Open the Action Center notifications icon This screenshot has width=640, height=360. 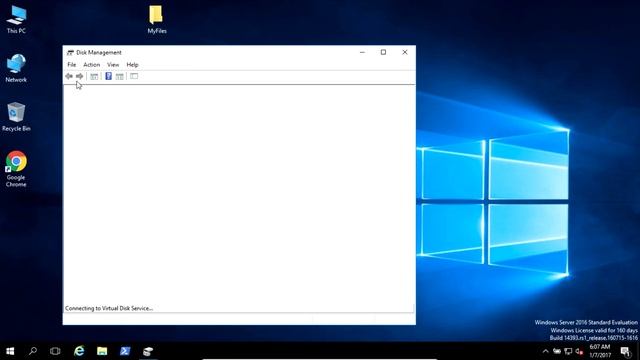tap(625, 351)
